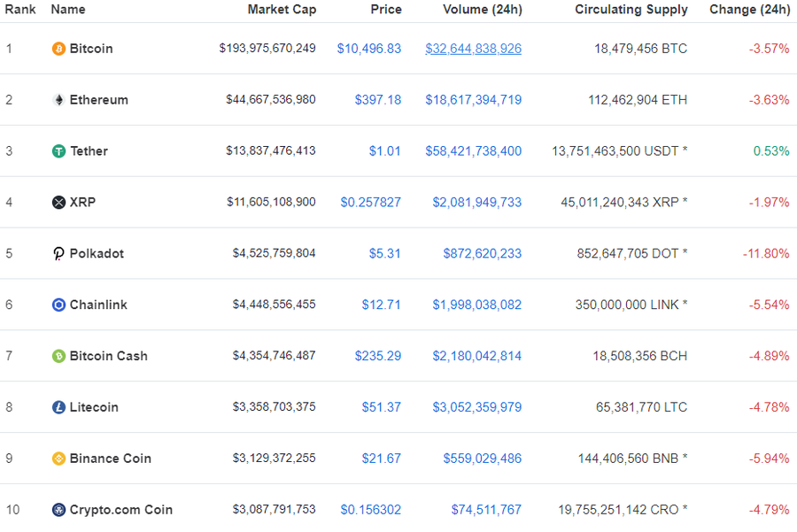Sort by Circulating Supply column header
The width and height of the screenshot is (797, 532).
631,10
